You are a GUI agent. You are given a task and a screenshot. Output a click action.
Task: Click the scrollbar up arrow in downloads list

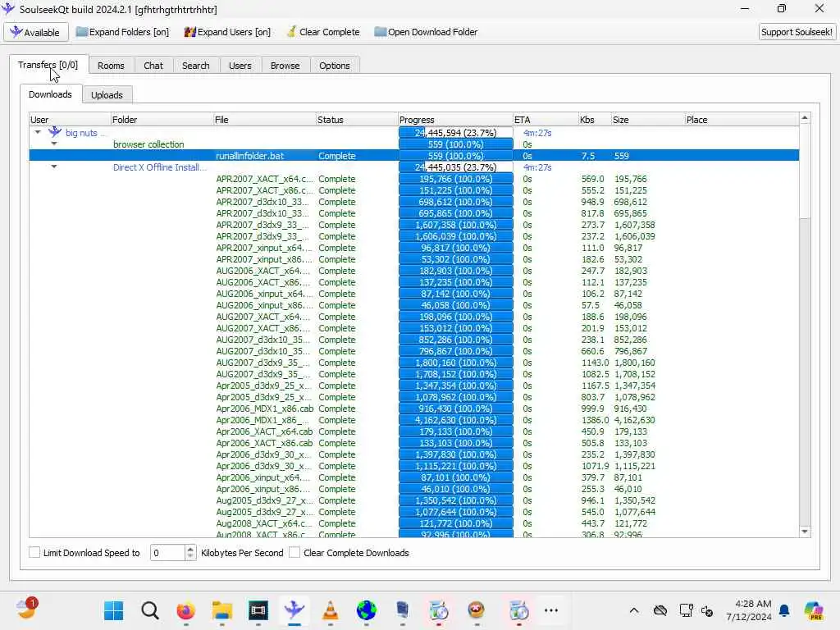click(x=805, y=118)
